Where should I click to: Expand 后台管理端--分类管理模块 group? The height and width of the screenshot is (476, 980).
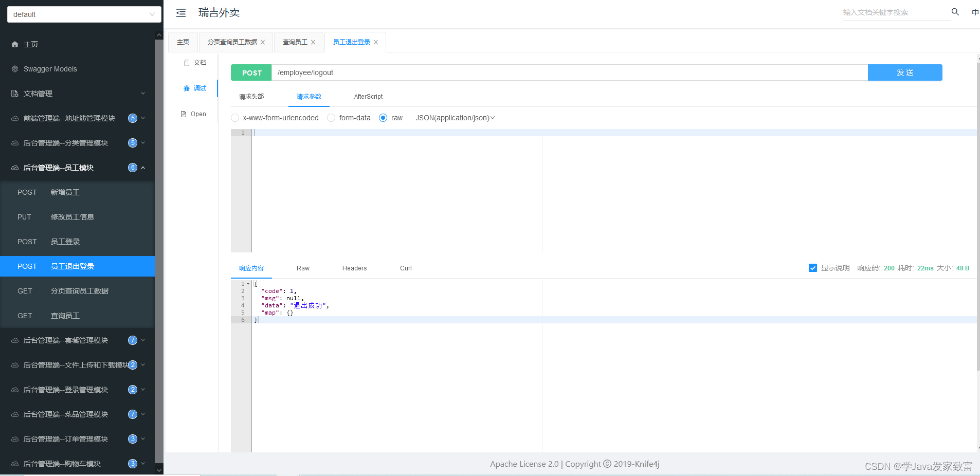tap(143, 143)
